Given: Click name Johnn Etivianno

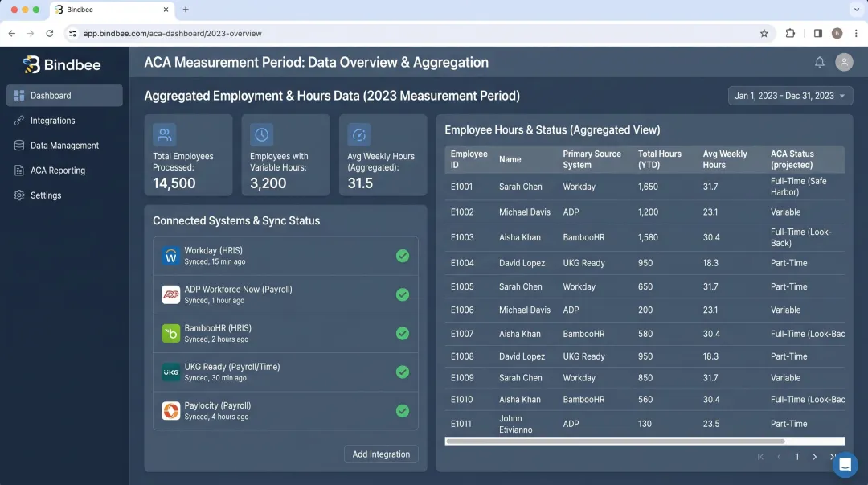Looking at the screenshot, I should tap(515, 424).
